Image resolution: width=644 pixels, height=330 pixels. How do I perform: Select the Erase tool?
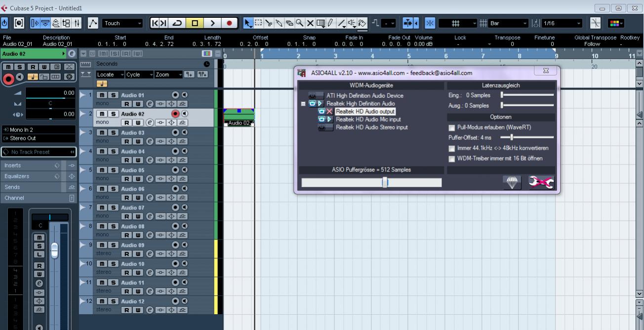pyautogui.click(x=290, y=23)
